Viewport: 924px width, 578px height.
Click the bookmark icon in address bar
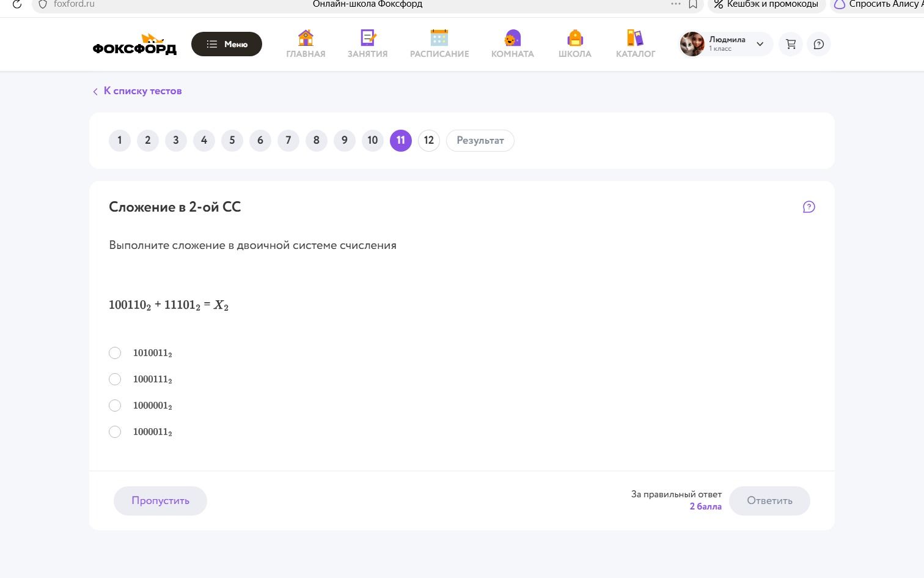click(x=693, y=4)
